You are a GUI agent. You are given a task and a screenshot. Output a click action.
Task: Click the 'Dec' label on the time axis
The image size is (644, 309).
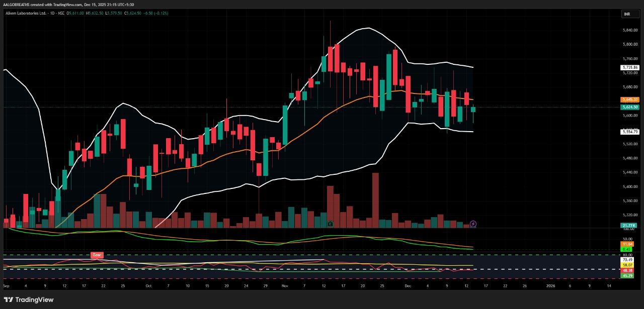(408, 285)
